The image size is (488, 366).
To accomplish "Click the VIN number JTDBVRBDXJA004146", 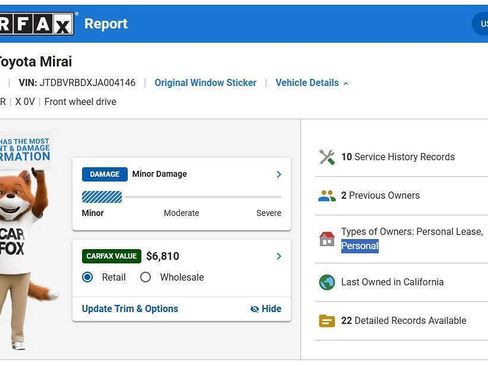I will tap(87, 83).
